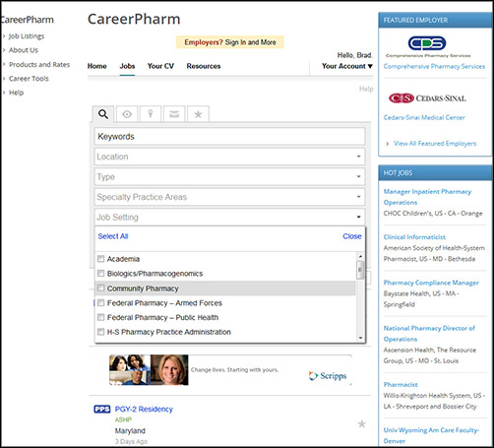Open the Resources tab
494x448 pixels.
[204, 66]
